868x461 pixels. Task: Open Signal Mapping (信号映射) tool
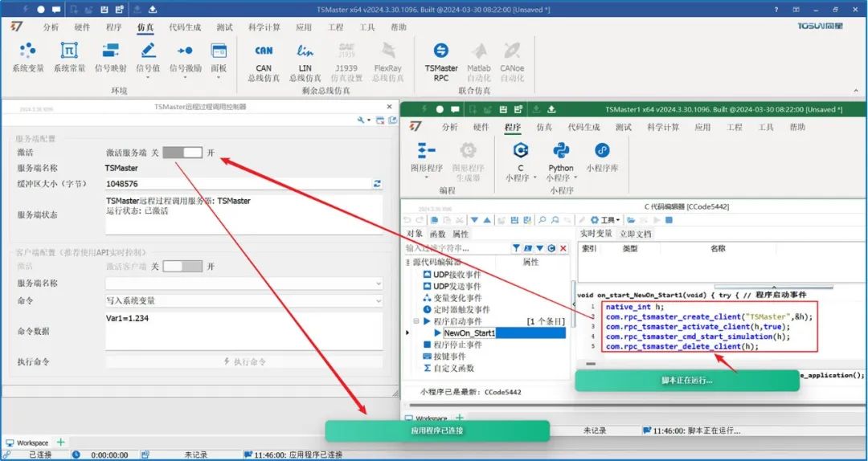click(111, 58)
